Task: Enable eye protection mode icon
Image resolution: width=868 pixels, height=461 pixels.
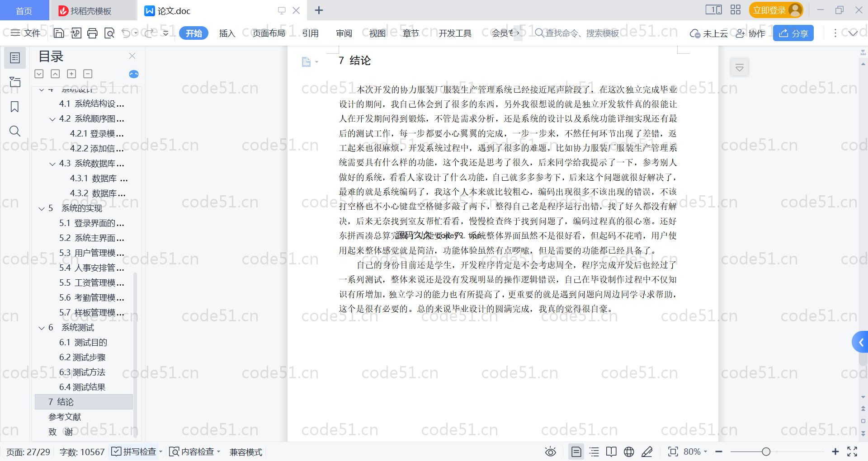Action: 550,452
